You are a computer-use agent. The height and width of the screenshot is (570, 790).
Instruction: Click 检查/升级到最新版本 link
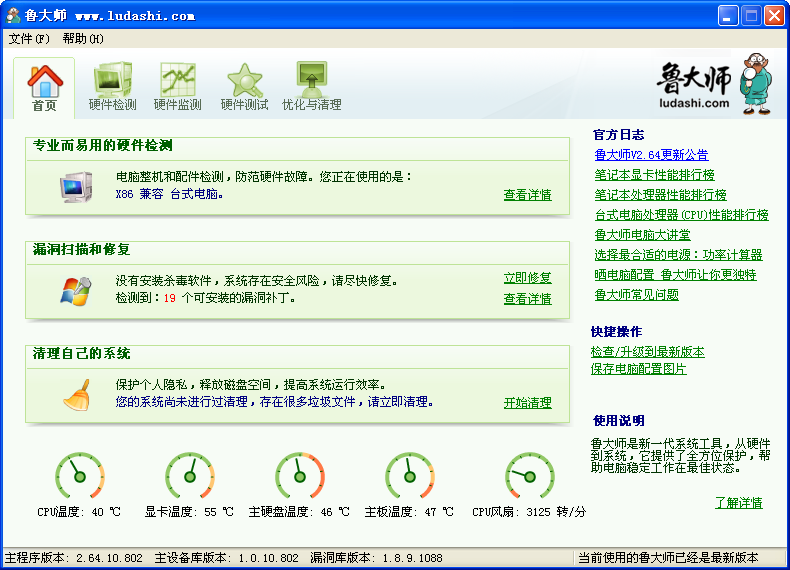[647, 352]
